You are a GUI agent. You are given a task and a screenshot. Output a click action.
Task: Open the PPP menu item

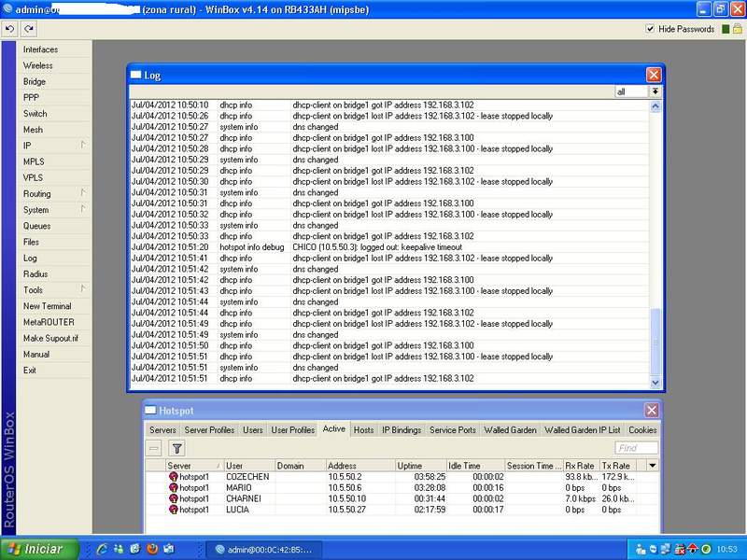(x=31, y=98)
